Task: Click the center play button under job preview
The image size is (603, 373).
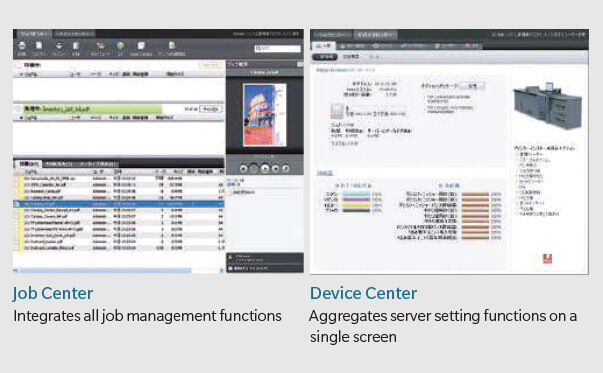Action: coord(265,168)
